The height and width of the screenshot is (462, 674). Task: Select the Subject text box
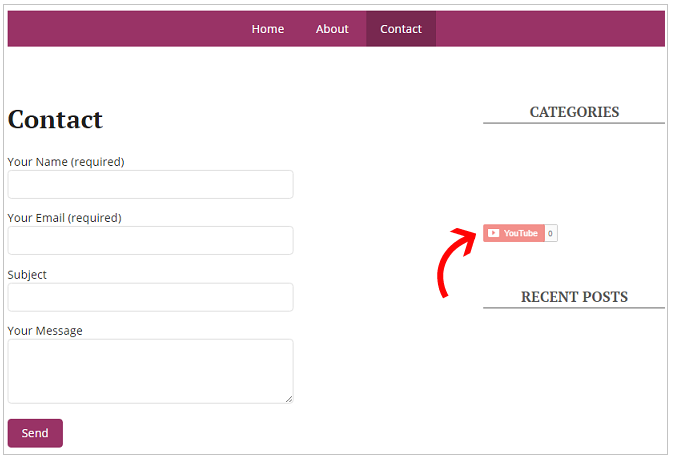pos(150,297)
